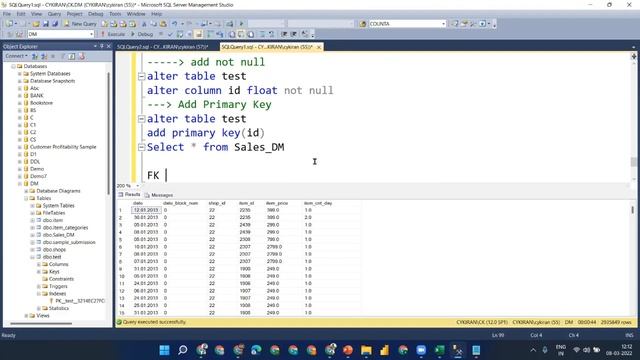
Task: Click the Copy icon in the toolbar
Action: [x=154, y=24]
